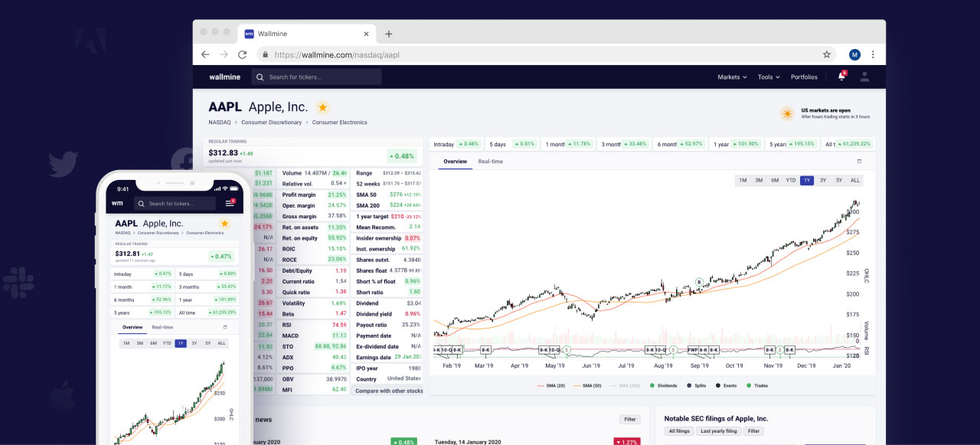Expand desktop chart to fullscreen icon
Viewport: 980px width, 445px height.
click(x=859, y=162)
